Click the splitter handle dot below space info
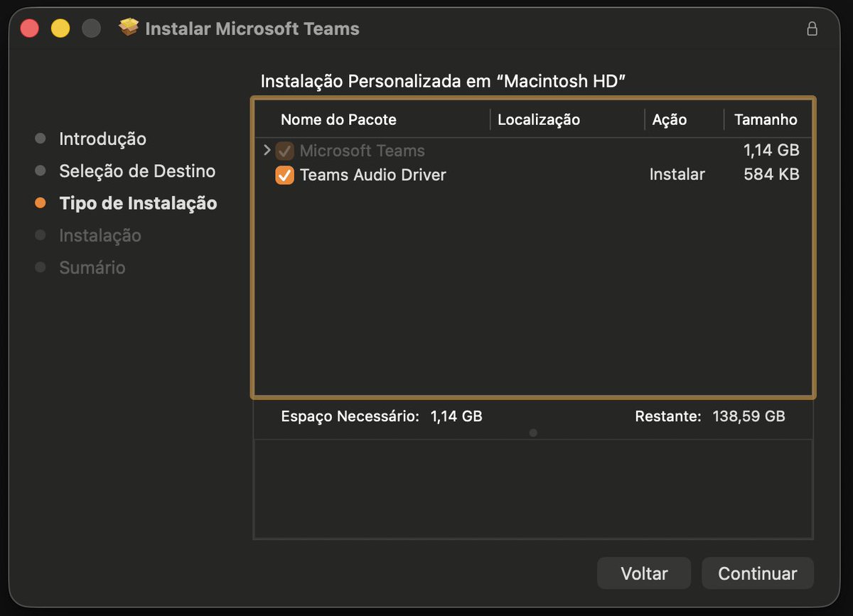This screenshot has height=616, width=853. coord(533,433)
